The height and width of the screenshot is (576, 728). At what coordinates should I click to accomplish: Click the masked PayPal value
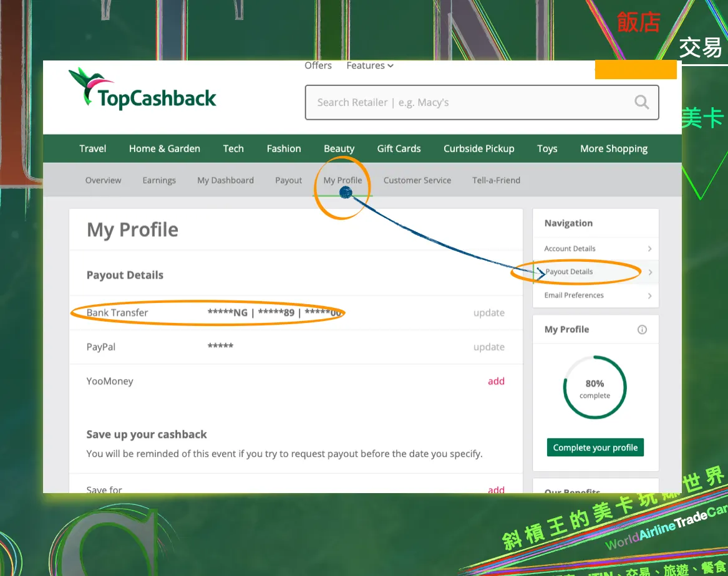[220, 346]
